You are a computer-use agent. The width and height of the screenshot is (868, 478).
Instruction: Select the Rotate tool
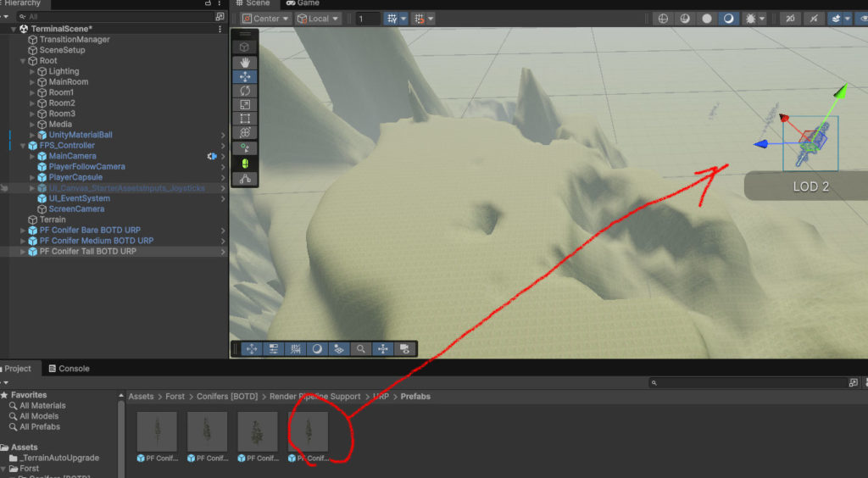pyautogui.click(x=245, y=91)
